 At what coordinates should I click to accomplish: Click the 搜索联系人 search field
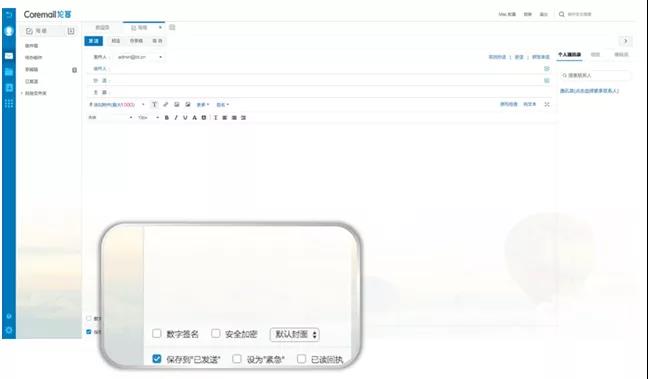point(596,76)
